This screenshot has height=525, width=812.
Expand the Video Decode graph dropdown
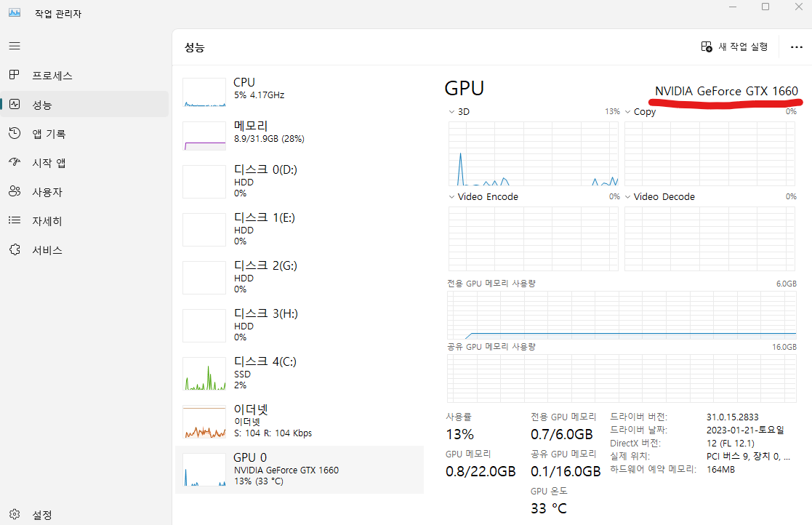click(627, 197)
